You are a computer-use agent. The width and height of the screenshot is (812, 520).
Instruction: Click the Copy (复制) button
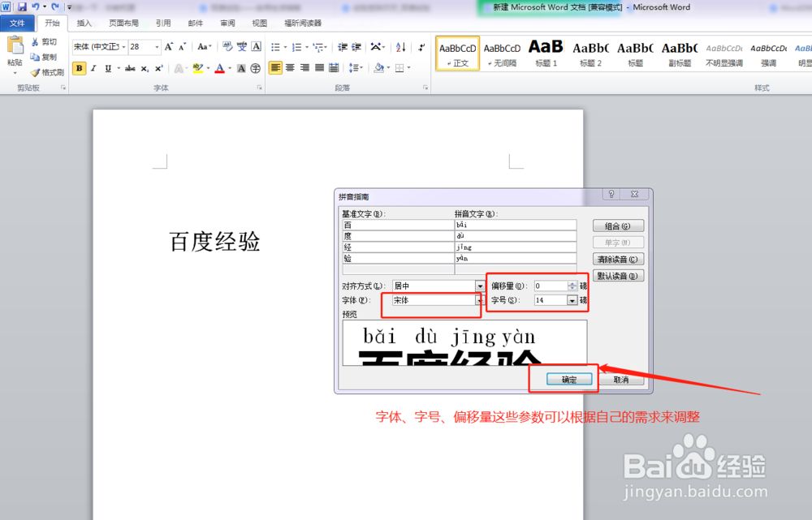click(x=44, y=57)
